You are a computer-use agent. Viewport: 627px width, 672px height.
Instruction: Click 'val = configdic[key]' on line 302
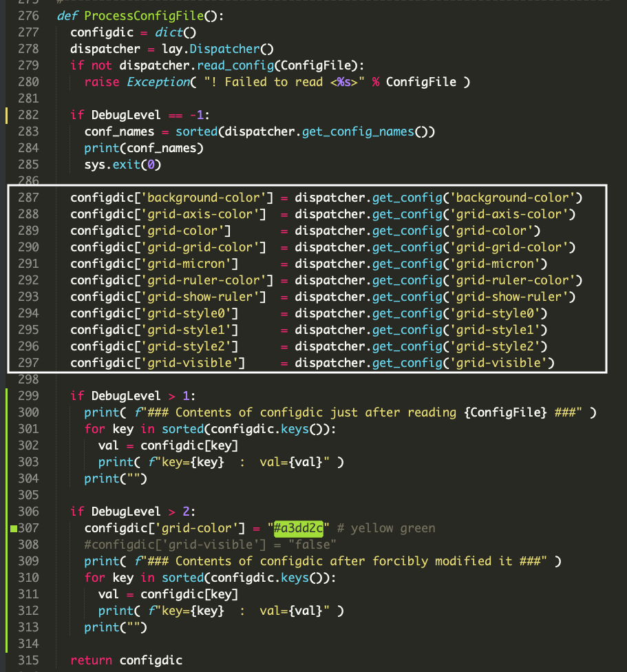(169, 445)
